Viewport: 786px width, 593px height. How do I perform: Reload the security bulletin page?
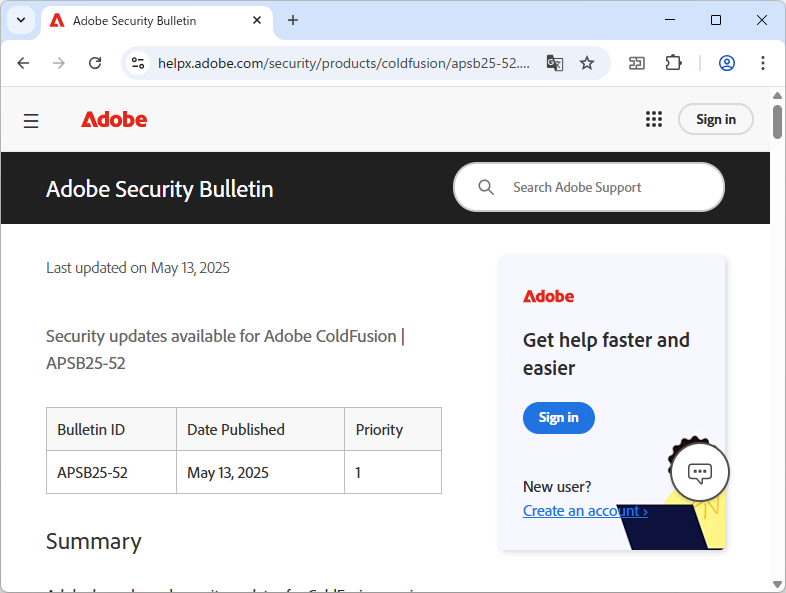click(x=95, y=63)
